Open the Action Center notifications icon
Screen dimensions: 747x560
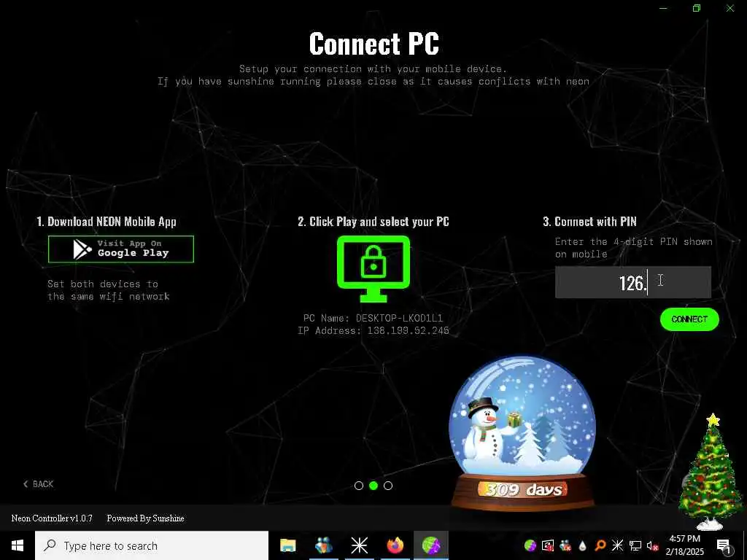[x=724, y=545]
